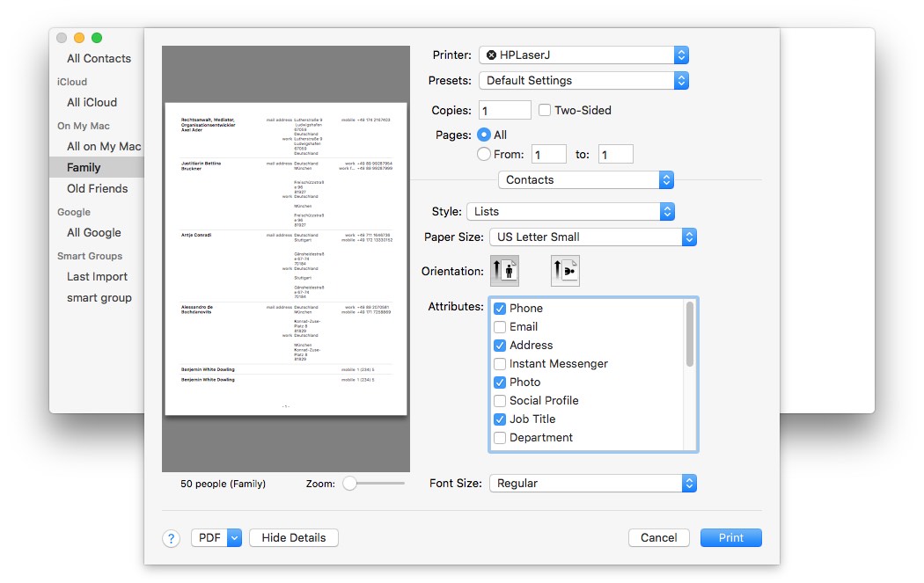Adjust the preview Zoom slider
Image resolution: width=924 pixels, height=583 pixels.
[350, 483]
